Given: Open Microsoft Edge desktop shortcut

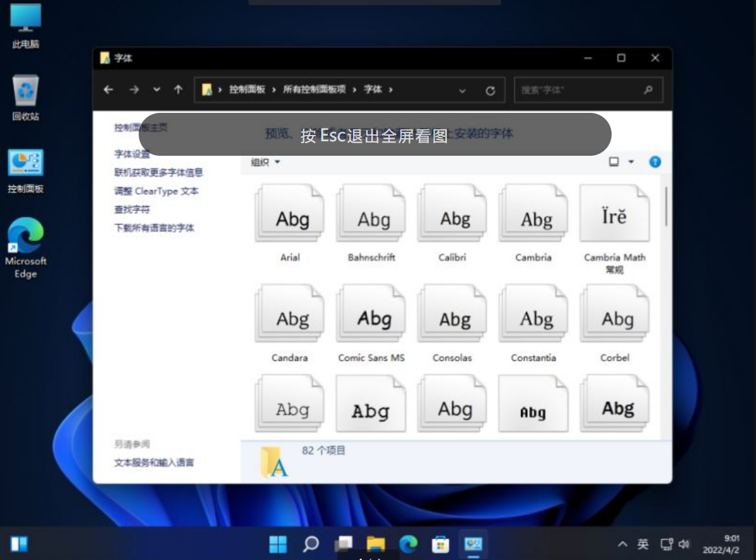Looking at the screenshot, I should pyautogui.click(x=26, y=248).
